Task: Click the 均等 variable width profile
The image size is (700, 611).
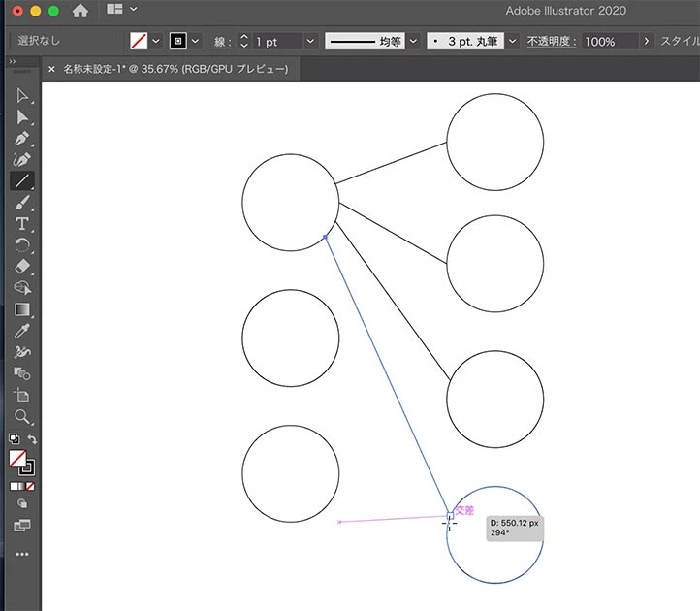Action: coord(365,41)
